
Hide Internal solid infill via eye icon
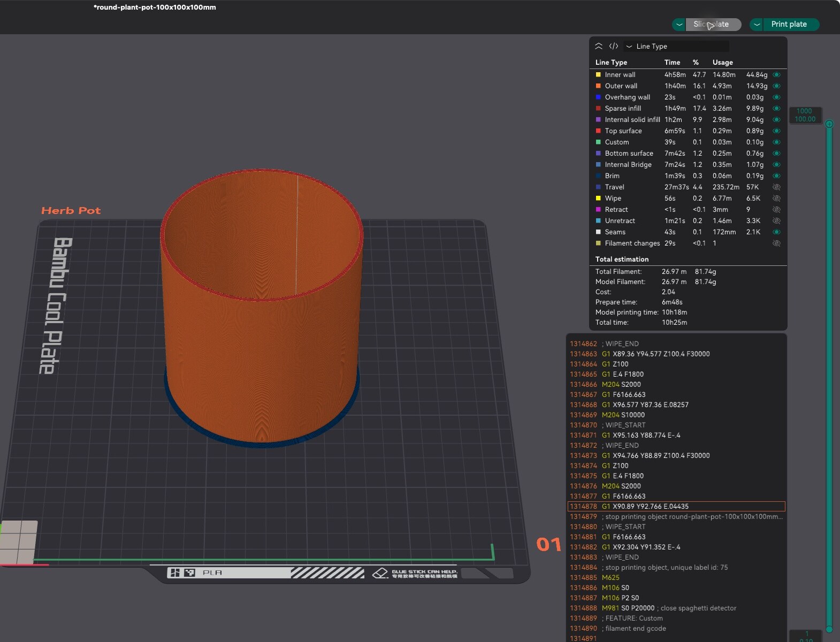click(x=776, y=120)
